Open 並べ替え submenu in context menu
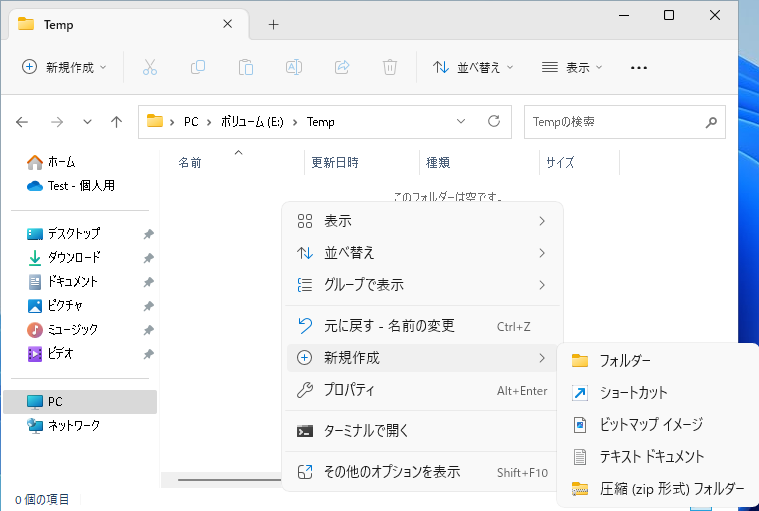The width and height of the screenshot is (759, 511). [x=422, y=253]
